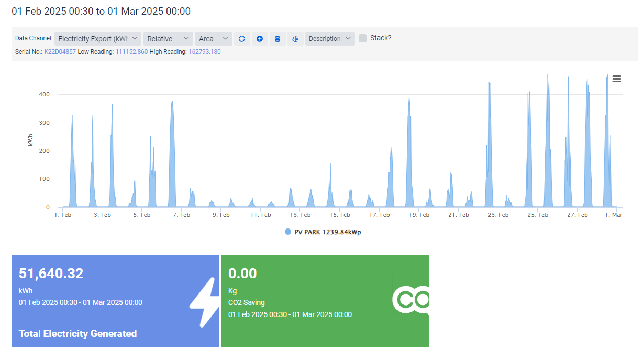Click the low reading value 111152.860
Image resolution: width=644 pixels, height=349 pixels.
131,52
